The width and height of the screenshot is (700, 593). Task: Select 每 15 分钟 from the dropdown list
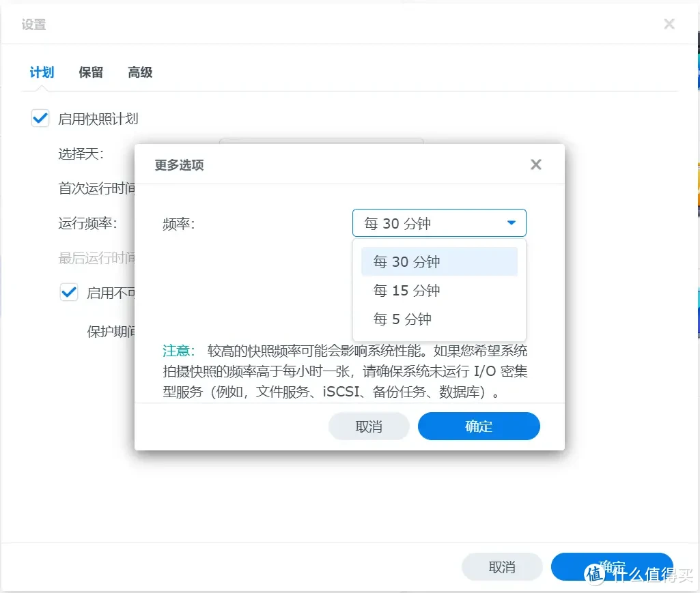406,290
